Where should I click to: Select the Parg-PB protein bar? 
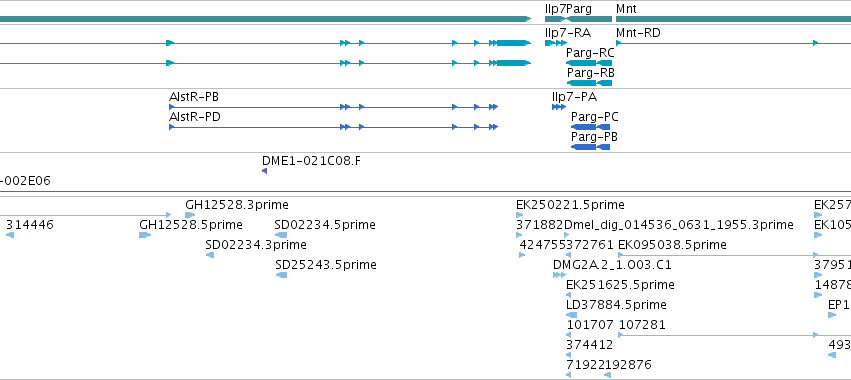[x=590, y=147]
